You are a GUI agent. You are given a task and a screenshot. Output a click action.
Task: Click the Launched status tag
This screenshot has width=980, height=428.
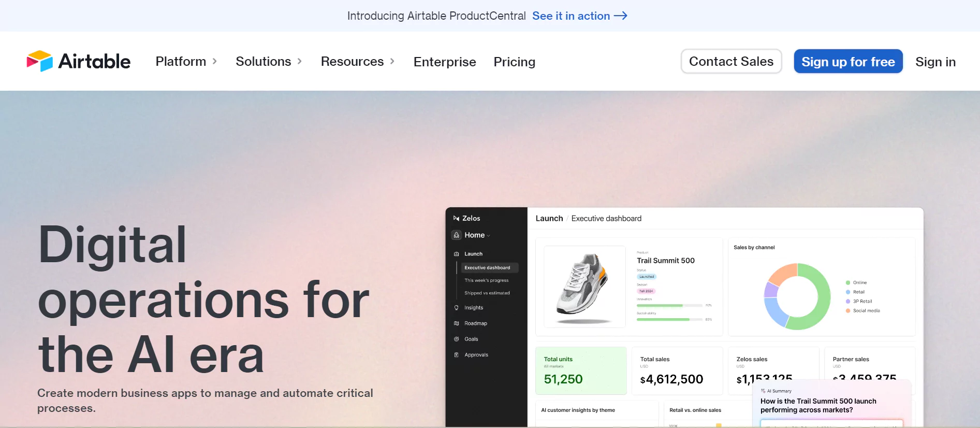click(647, 277)
